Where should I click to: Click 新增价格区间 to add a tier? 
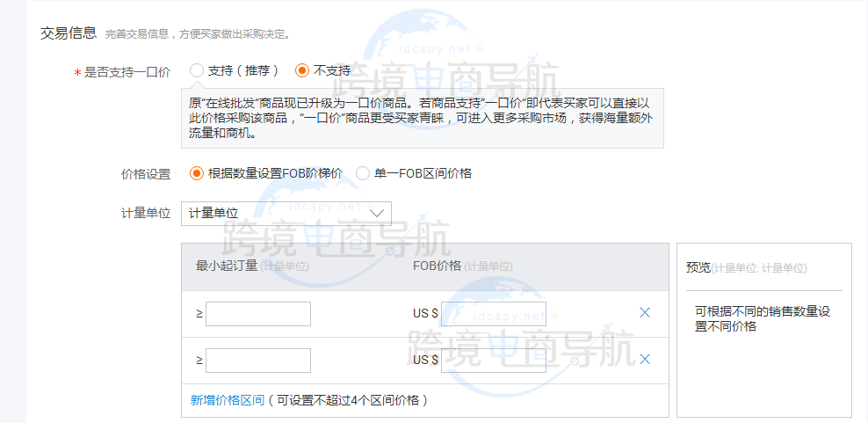(228, 400)
